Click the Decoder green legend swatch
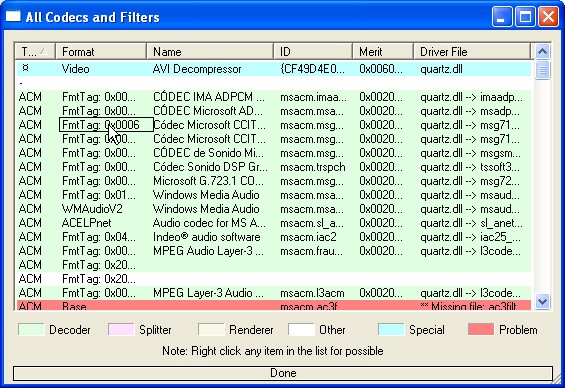 tap(31, 329)
